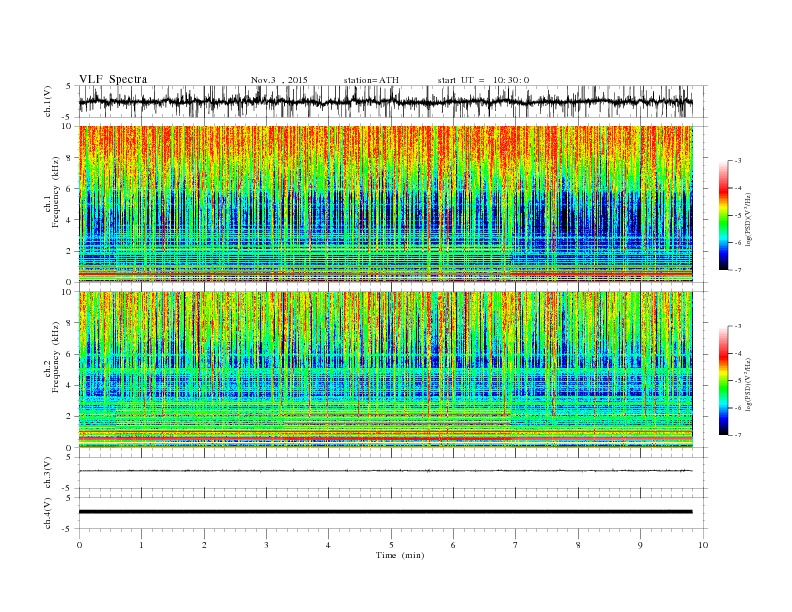Viewport: 792px width, 612px height.
Task: Click the "Time (min)" x-axis title
Action: point(400,555)
